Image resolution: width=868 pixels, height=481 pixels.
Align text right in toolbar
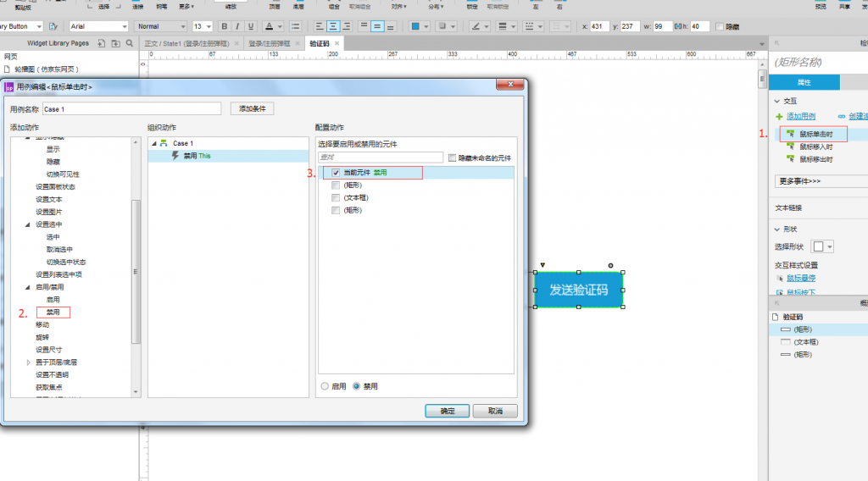[x=347, y=26]
